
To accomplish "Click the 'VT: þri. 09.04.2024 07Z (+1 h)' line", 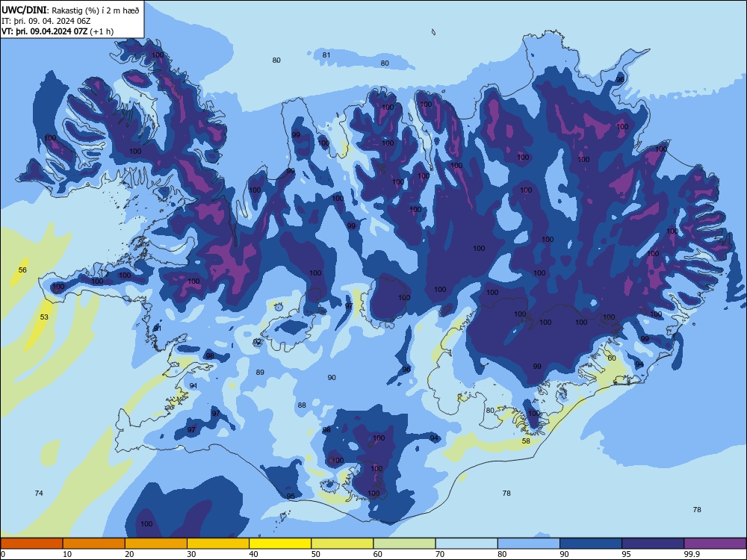I will coord(58,31).
